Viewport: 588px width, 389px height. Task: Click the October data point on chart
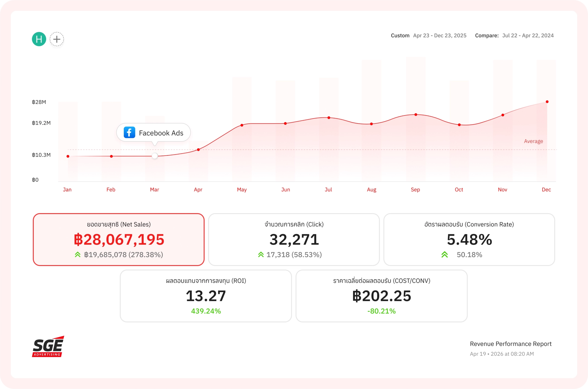[459, 125]
